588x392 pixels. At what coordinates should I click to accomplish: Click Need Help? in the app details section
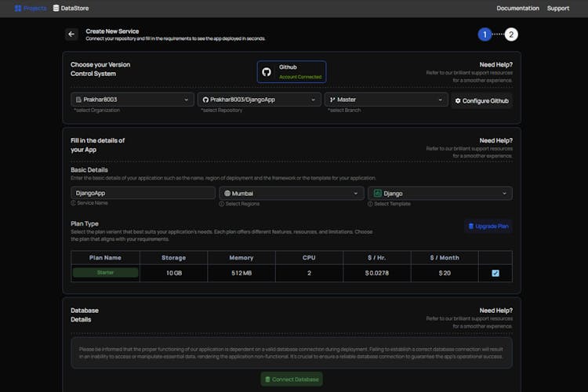pos(495,140)
